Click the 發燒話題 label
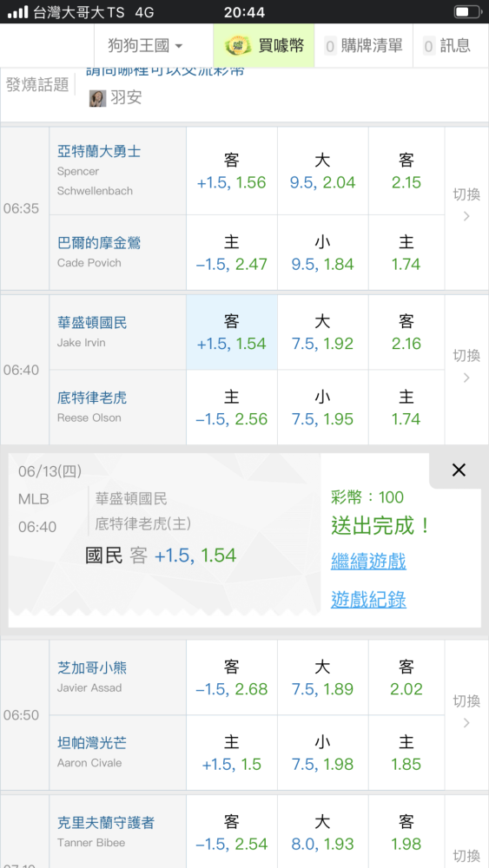Screen dimensions: 489x868 37,85
